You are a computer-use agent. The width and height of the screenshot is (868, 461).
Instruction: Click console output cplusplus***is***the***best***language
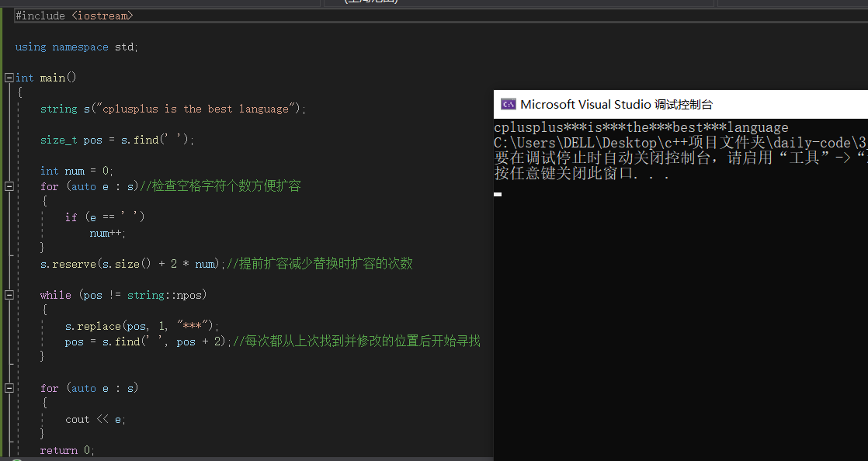coord(641,127)
